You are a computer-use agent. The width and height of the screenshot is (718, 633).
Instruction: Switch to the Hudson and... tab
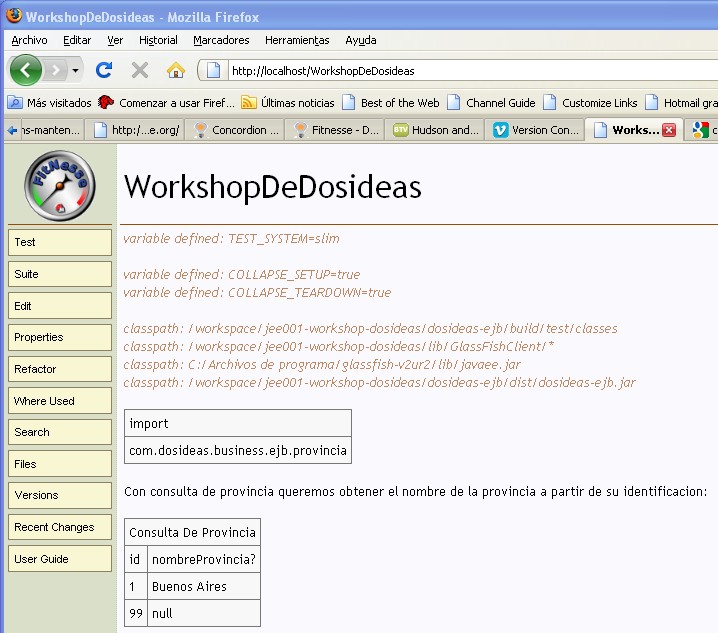pos(435,130)
